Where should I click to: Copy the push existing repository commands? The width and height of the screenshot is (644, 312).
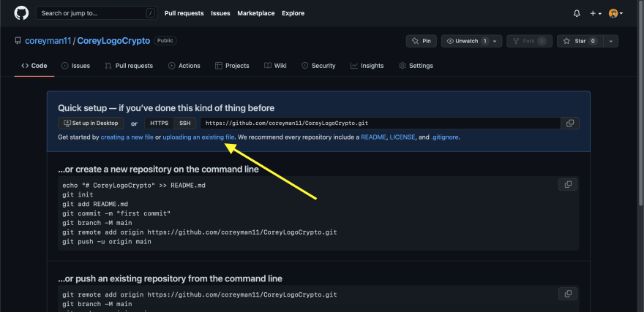568,294
